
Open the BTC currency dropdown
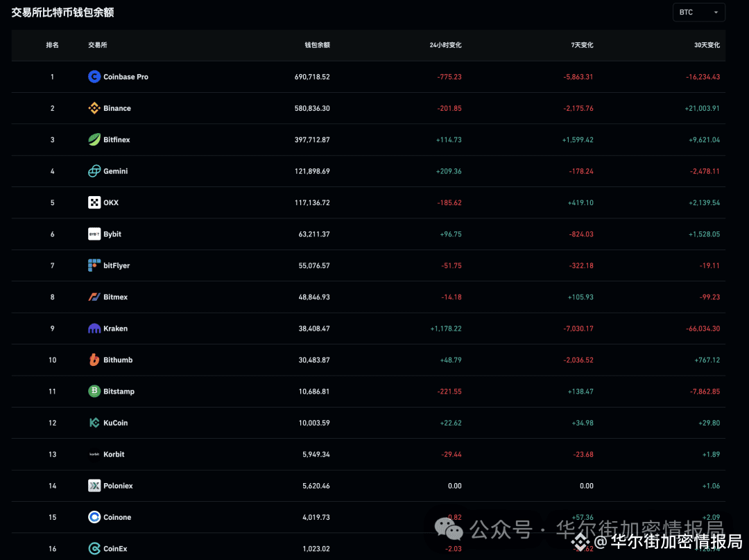coord(699,12)
